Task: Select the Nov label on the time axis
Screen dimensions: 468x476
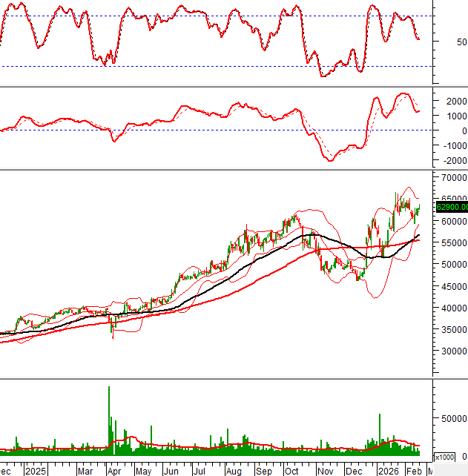Action: tap(325, 471)
